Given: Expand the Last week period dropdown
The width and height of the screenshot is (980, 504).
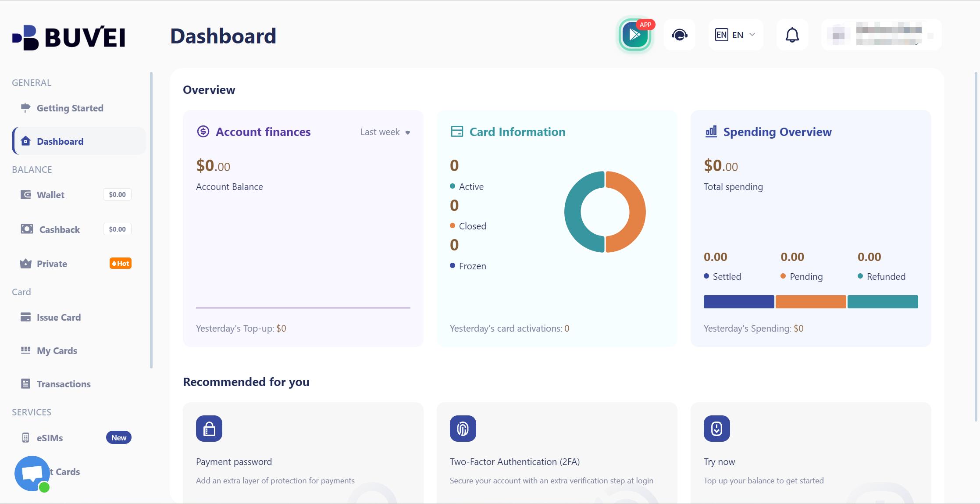Looking at the screenshot, I should 385,132.
